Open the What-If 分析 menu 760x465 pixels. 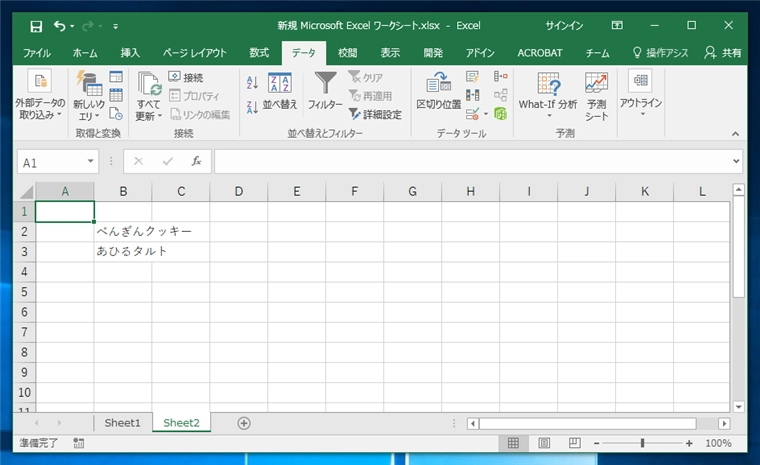coord(548,95)
